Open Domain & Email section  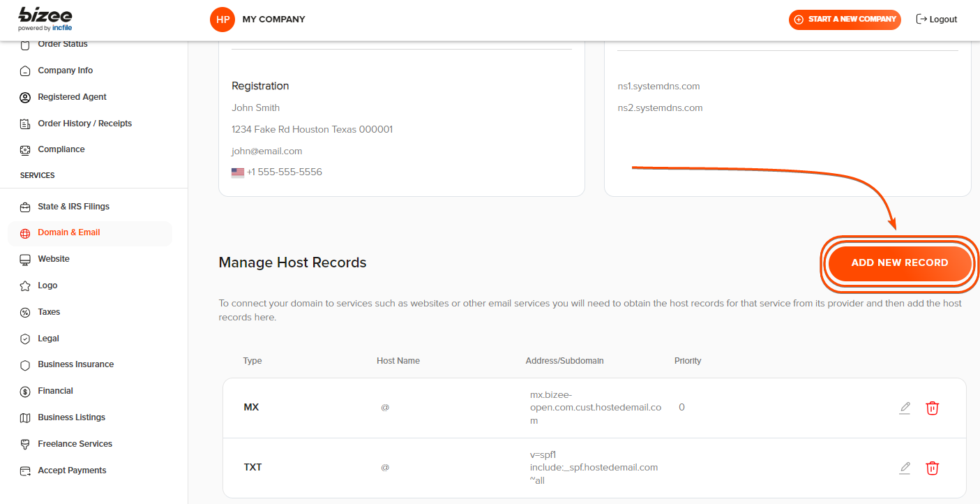(x=68, y=232)
